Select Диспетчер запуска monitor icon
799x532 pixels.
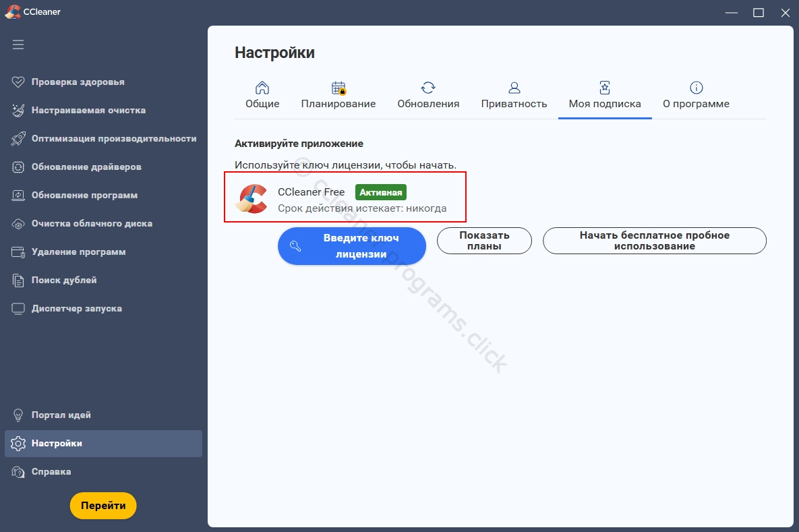(19, 309)
